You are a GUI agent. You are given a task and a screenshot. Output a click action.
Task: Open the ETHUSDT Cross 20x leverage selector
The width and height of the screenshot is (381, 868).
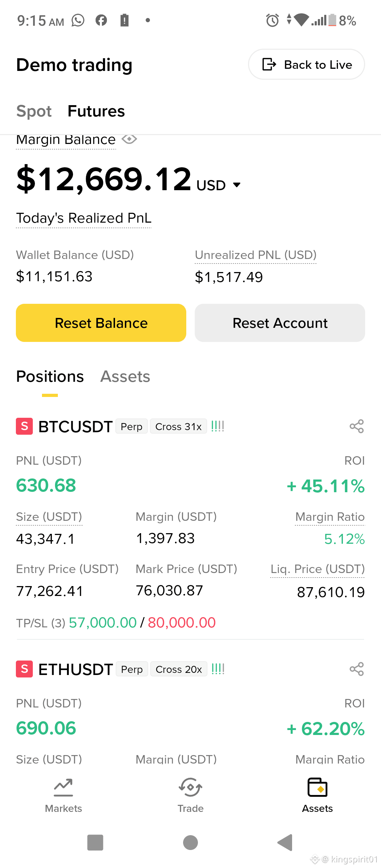point(179,669)
